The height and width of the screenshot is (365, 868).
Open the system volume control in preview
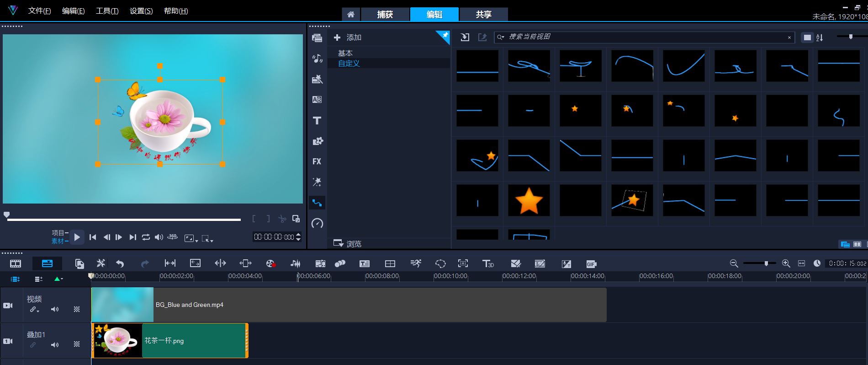click(159, 237)
